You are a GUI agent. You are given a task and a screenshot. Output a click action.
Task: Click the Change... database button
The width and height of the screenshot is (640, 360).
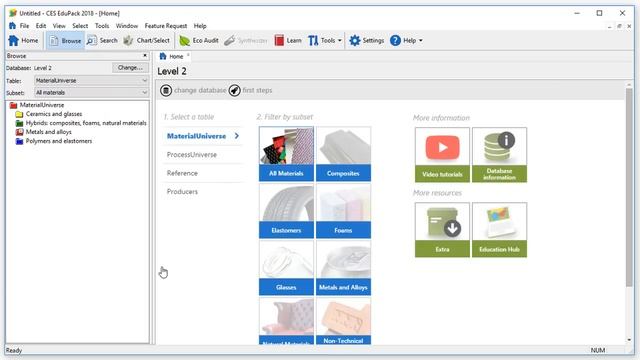(x=130, y=68)
